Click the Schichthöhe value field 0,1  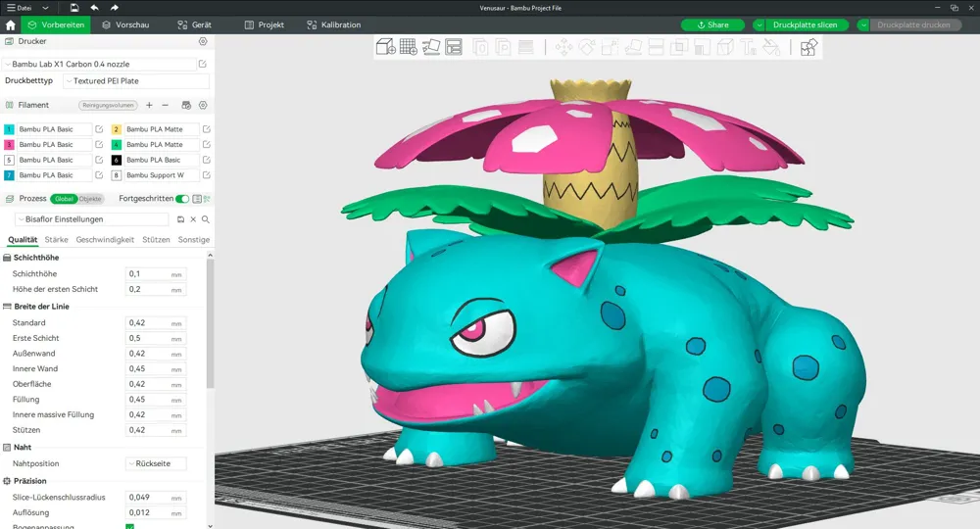156,273
